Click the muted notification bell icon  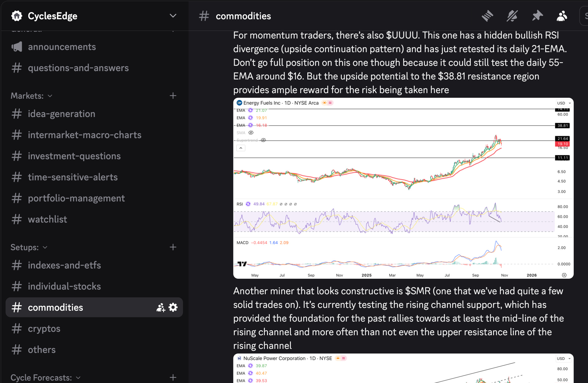point(512,16)
